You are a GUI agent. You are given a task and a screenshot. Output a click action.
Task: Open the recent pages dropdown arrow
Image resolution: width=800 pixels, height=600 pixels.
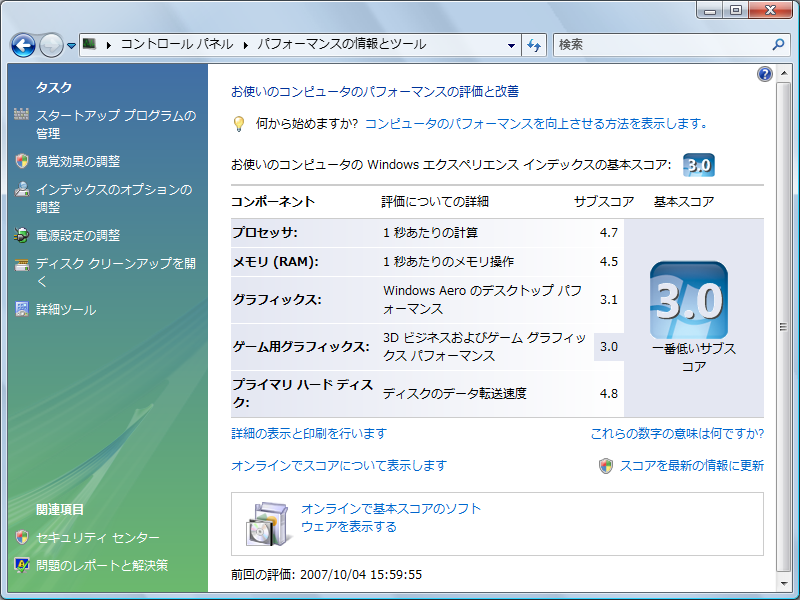(71, 46)
